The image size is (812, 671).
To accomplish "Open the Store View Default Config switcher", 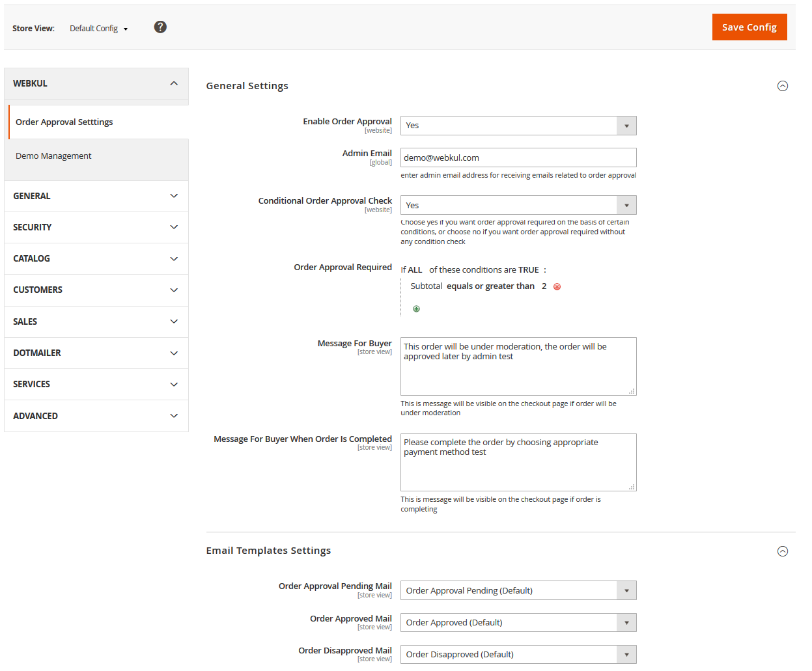I will coord(98,29).
